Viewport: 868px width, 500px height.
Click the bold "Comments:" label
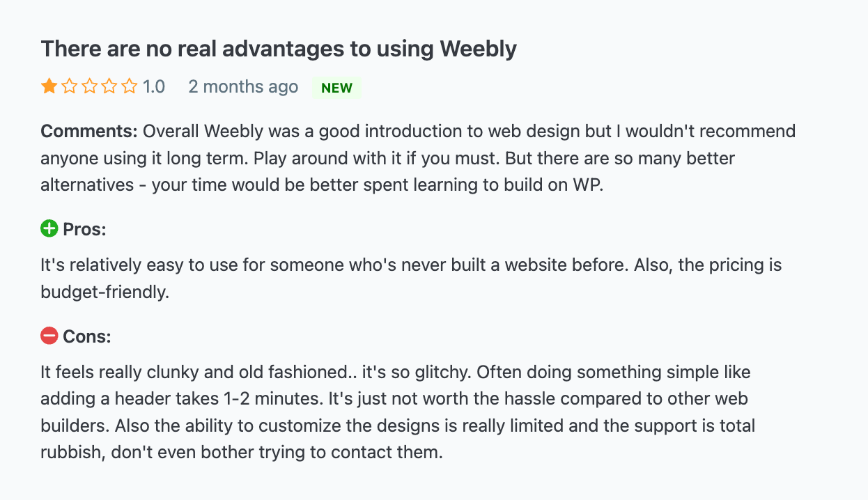pyautogui.click(x=89, y=131)
